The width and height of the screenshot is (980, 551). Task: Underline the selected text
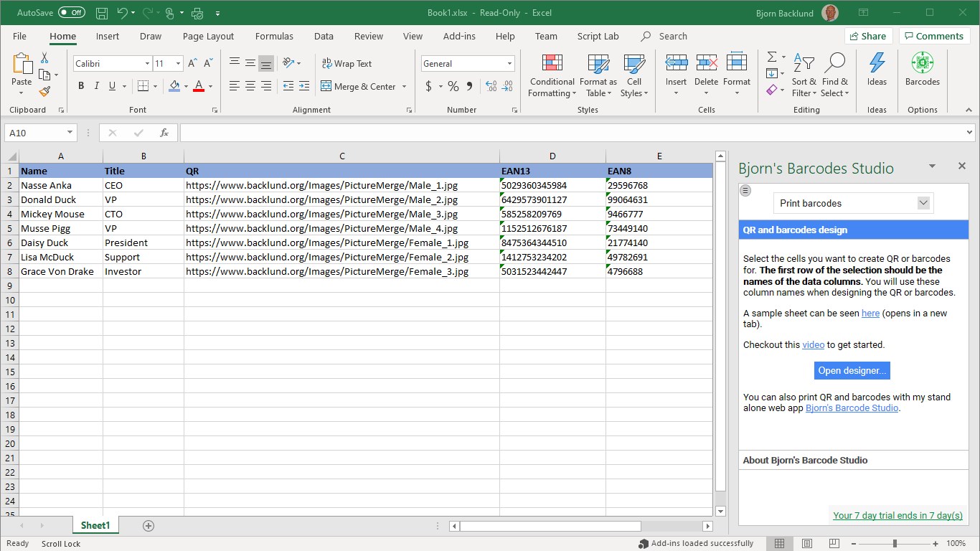click(x=112, y=86)
